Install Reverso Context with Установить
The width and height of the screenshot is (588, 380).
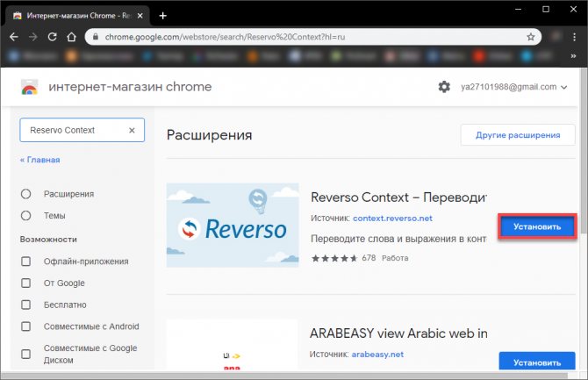[x=537, y=226]
